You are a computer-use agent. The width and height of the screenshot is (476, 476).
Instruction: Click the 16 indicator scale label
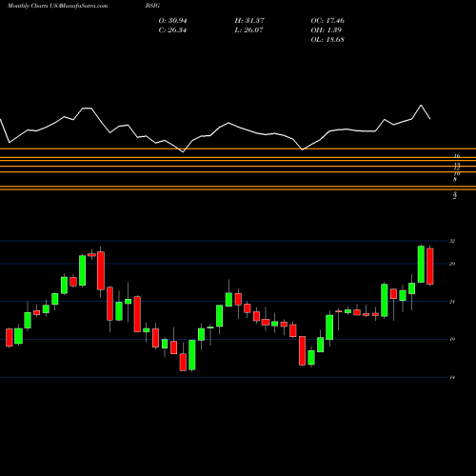(x=457, y=156)
